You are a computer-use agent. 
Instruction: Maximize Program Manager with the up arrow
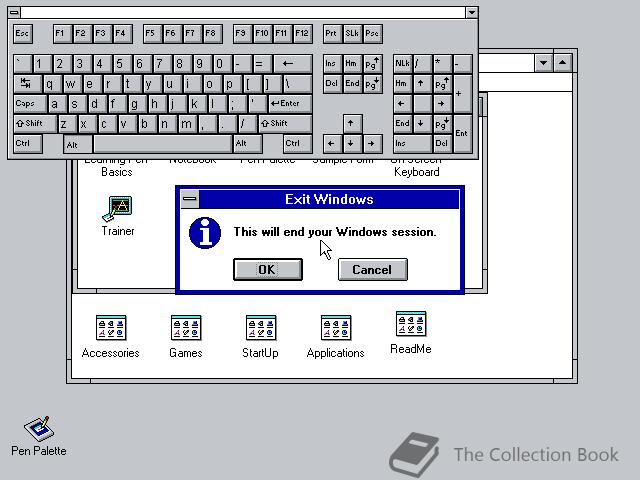[562, 63]
